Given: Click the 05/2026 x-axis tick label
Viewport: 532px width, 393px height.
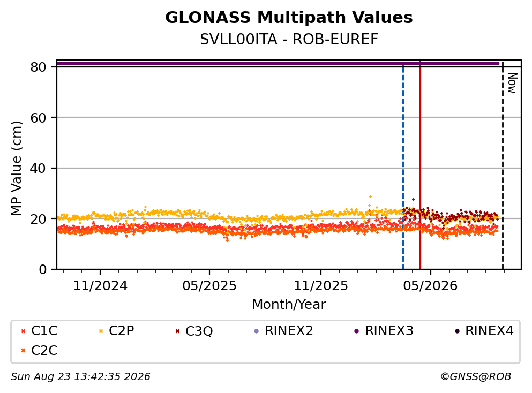Looking at the screenshot, I should [x=430, y=286].
